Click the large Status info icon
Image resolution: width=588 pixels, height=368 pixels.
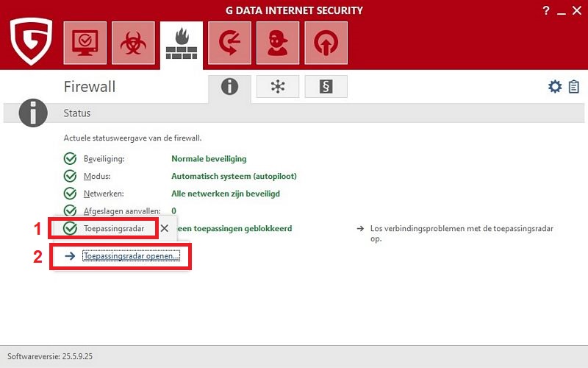tap(33, 113)
